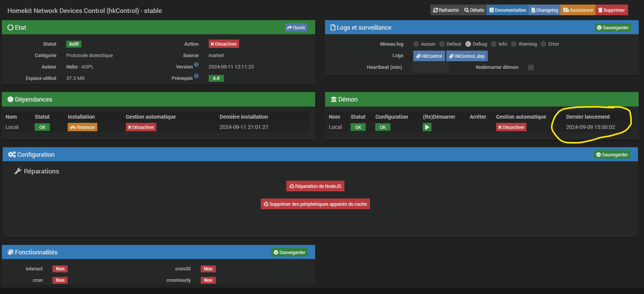Image resolution: width=644 pixels, height=294 pixels.
Task: Select the Debug log level
Action: click(468, 44)
